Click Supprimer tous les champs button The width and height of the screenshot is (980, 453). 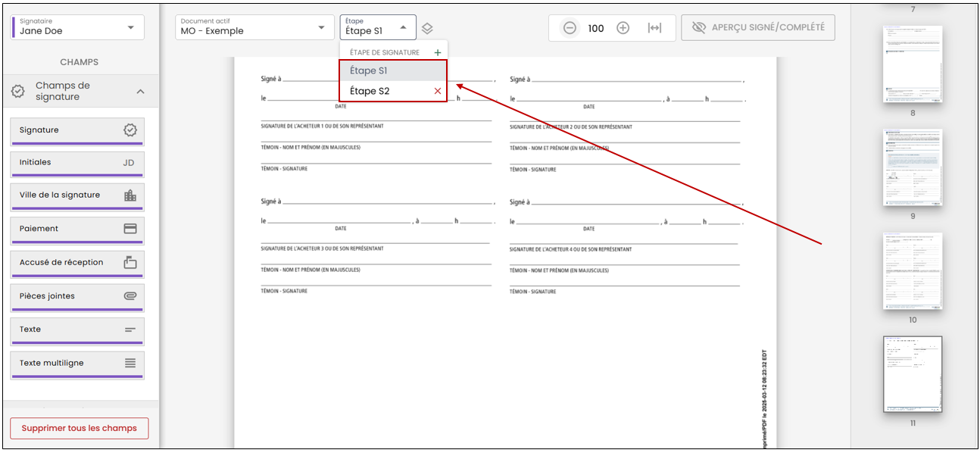pos(80,428)
